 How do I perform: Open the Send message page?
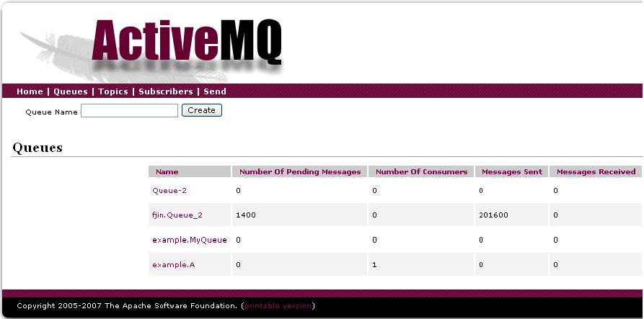point(215,91)
